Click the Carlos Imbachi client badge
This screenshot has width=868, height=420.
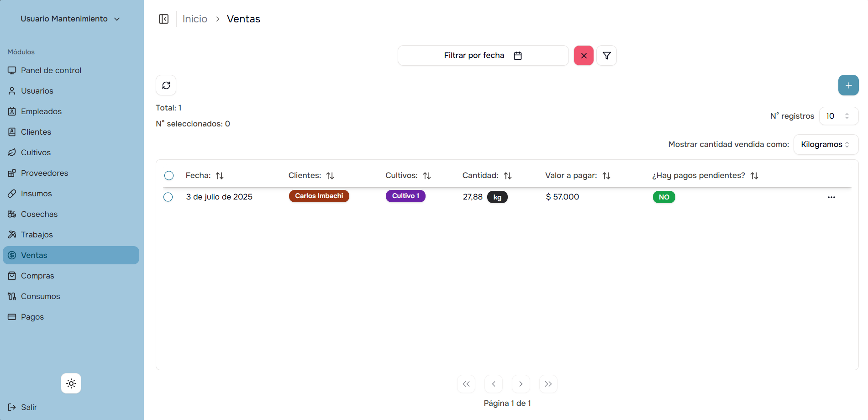click(319, 196)
